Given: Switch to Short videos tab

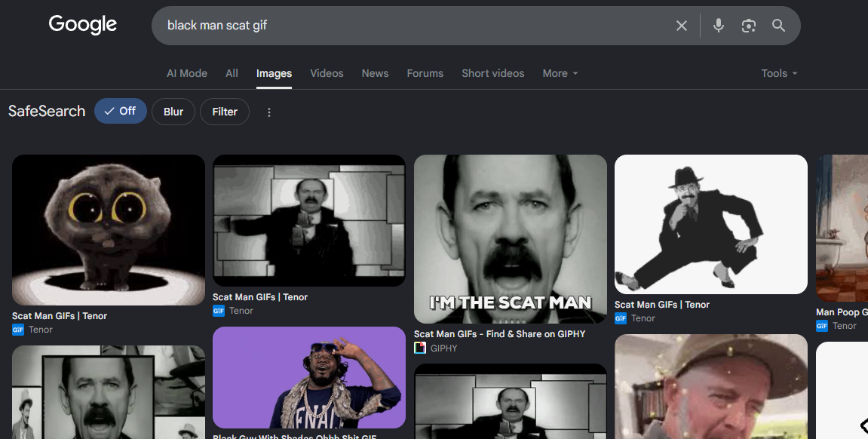Looking at the screenshot, I should coord(492,73).
